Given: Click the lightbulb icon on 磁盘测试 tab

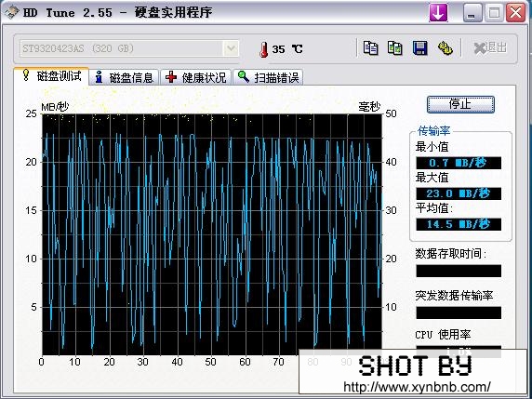Looking at the screenshot, I should [26, 75].
